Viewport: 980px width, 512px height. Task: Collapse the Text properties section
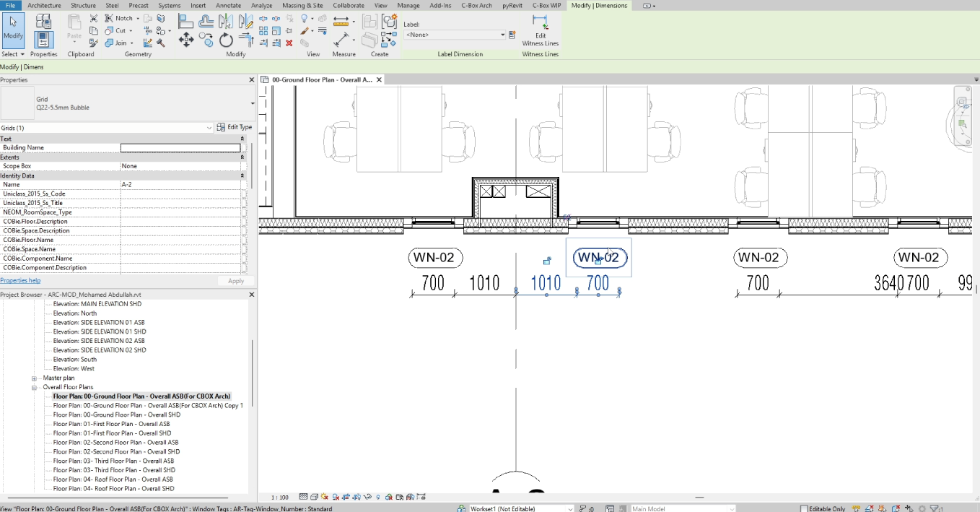tap(242, 139)
